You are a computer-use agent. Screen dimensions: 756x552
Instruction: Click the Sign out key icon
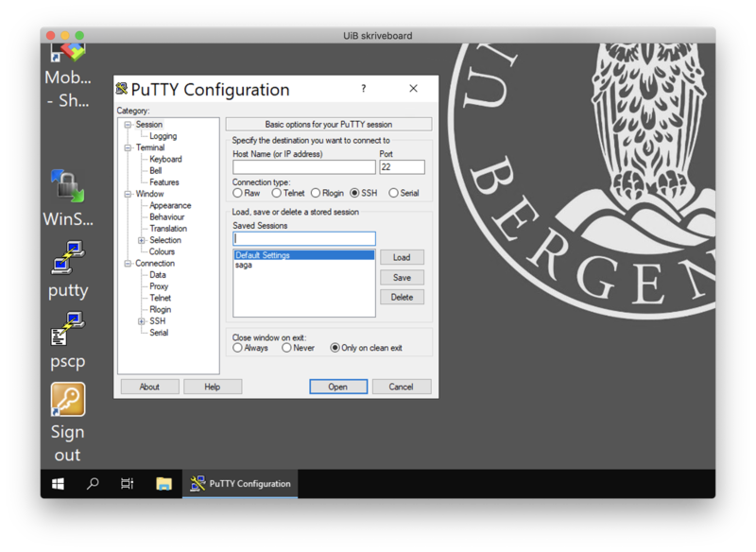point(67,400)
